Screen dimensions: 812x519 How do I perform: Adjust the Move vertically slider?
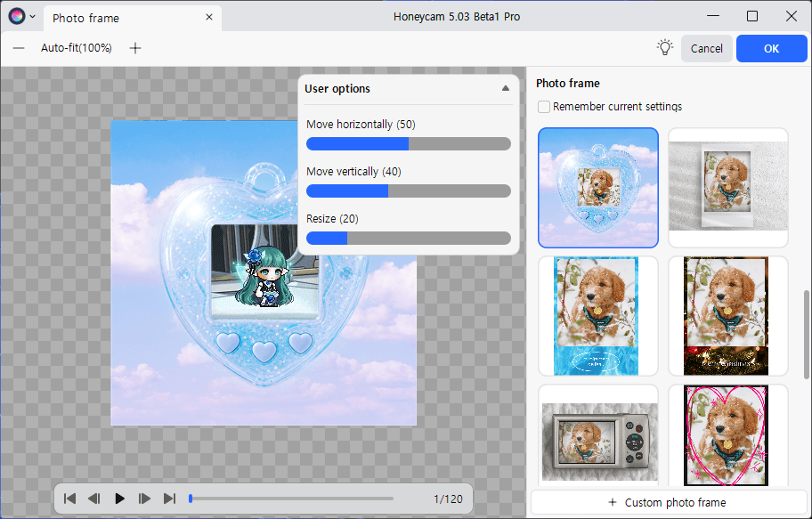409,191
